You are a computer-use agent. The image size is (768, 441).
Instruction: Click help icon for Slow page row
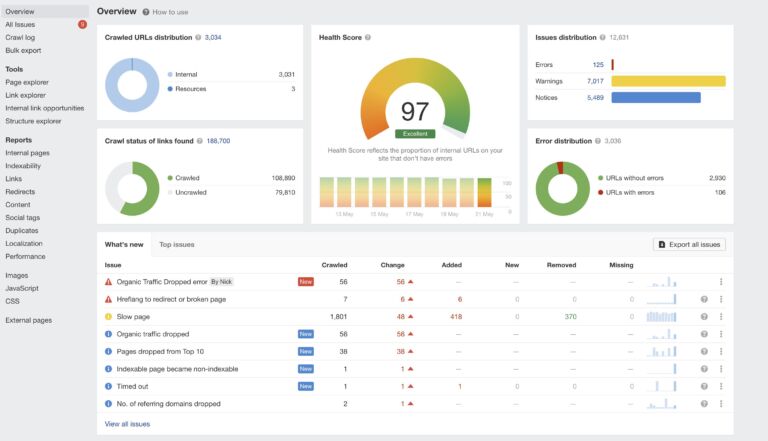click(x=704, y=316)
